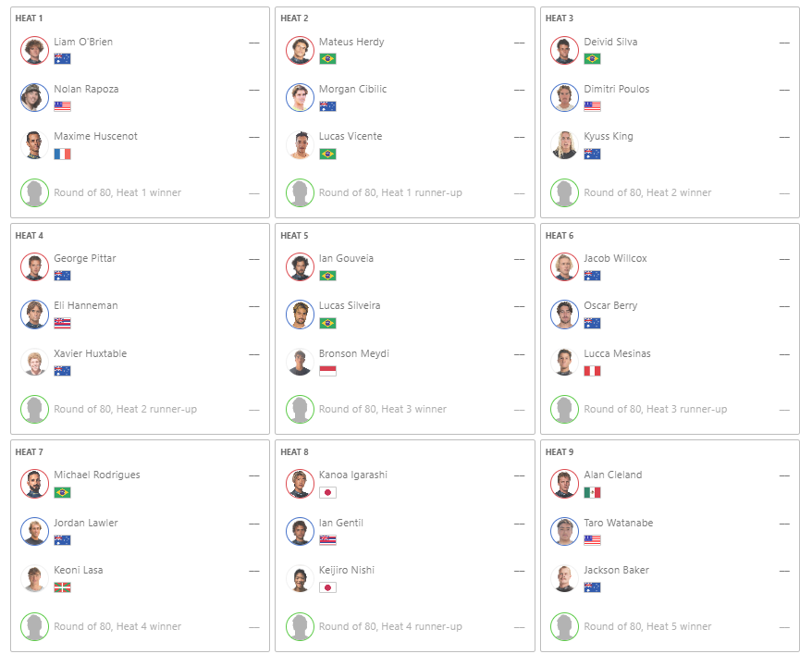Click the Indonesian flag under Bronson Meydi

pos(327,371)
